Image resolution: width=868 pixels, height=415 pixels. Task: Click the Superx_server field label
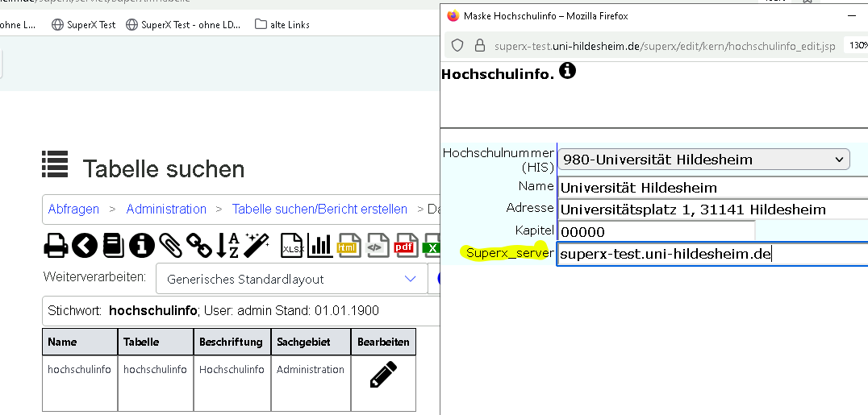click(x=510, y=253)
